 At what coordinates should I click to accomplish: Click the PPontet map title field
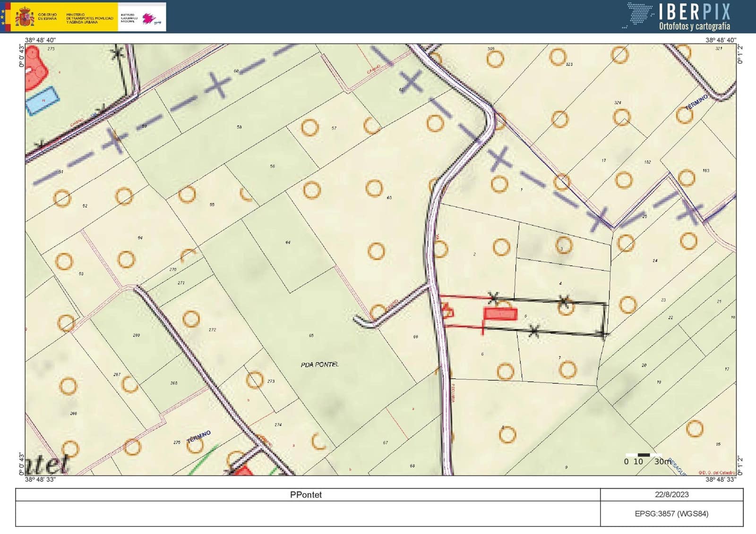click(306, 495)
